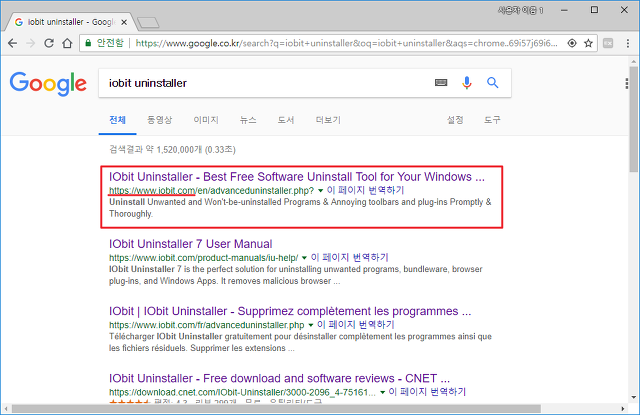The width and height of the screenshot is (640, 415).
Task: Click the location target icon in address bar
Action: 572,43
